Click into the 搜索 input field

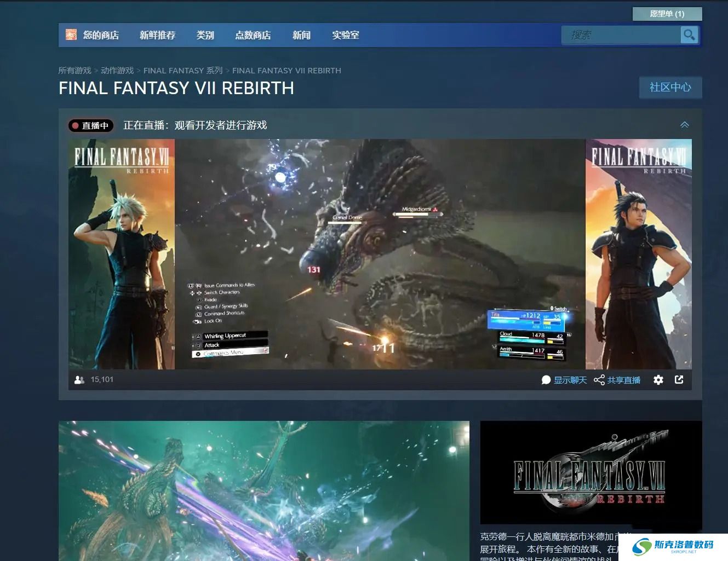621,35
